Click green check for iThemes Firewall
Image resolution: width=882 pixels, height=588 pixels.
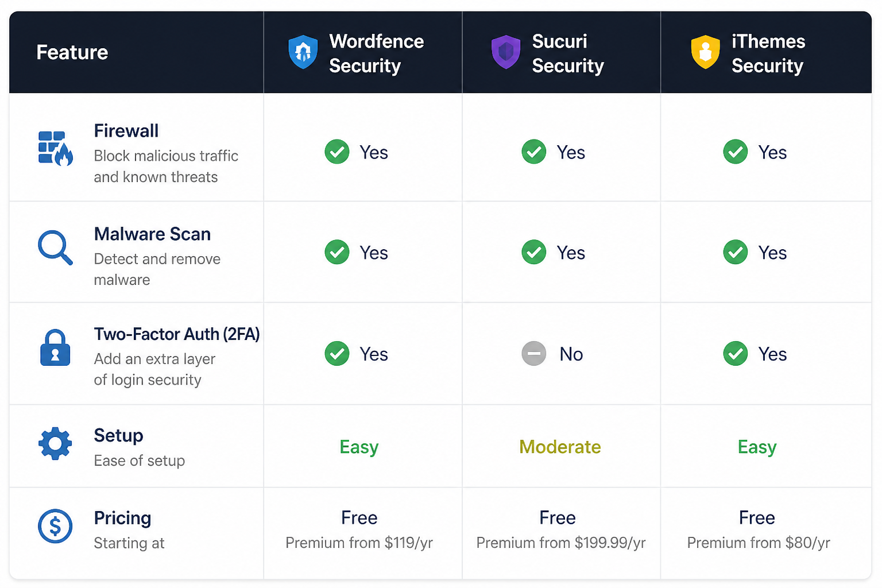[x=736, y=152]
